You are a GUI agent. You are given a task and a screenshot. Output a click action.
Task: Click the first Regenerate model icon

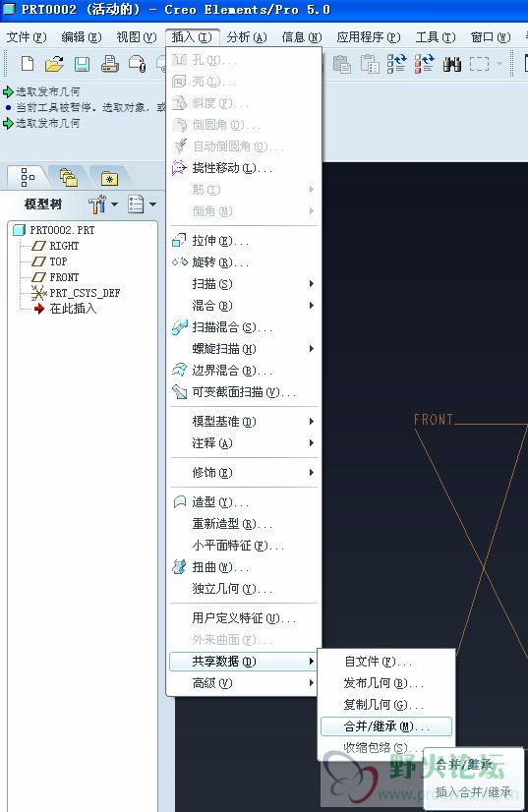click(x=396, y=64)
